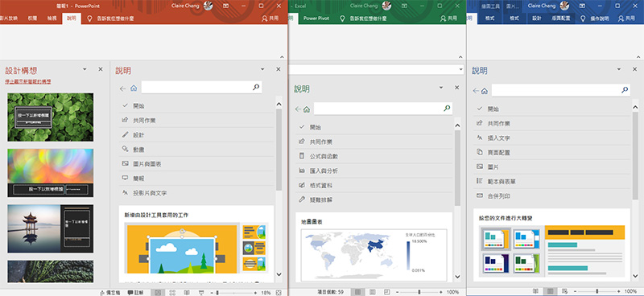Open Excel 說明 pane options dropdown
644x296 pixels.
pyautogui.click(x=441, y=88)
